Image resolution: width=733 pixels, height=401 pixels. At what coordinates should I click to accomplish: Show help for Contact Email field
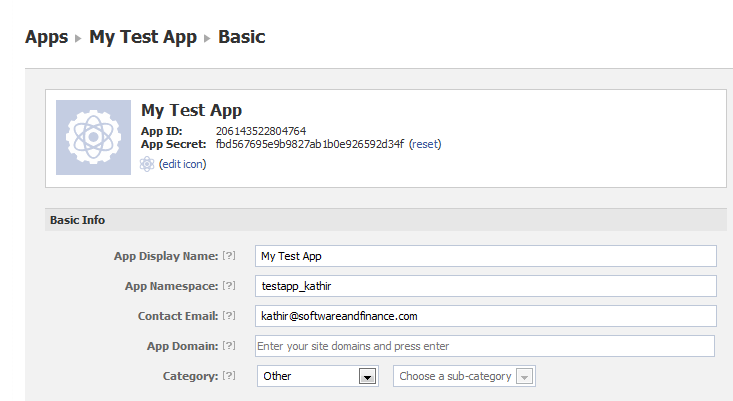[229, 316]
